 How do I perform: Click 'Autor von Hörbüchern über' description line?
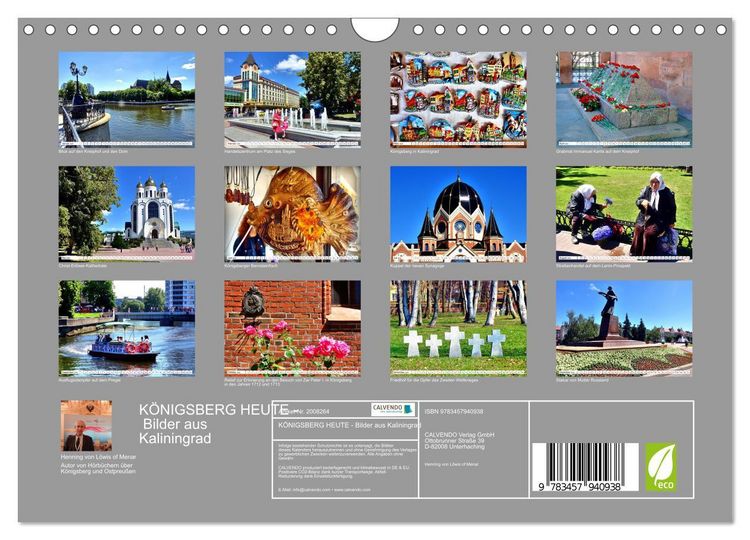[97, 465]
